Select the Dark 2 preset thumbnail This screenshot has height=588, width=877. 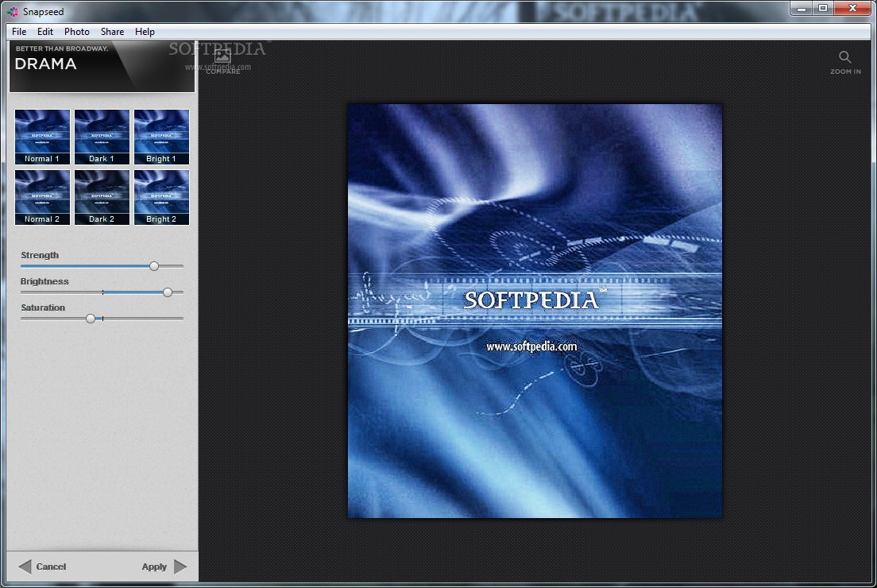(x=102, y=197)
